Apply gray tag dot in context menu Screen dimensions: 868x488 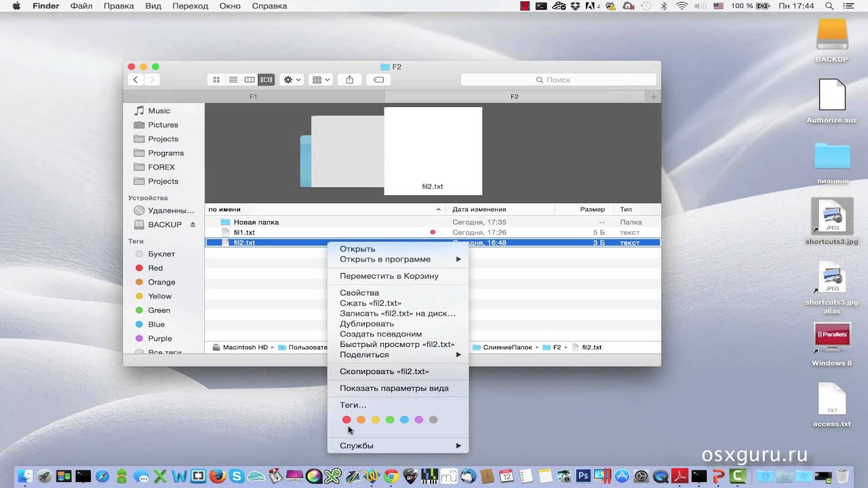(433, 420)
